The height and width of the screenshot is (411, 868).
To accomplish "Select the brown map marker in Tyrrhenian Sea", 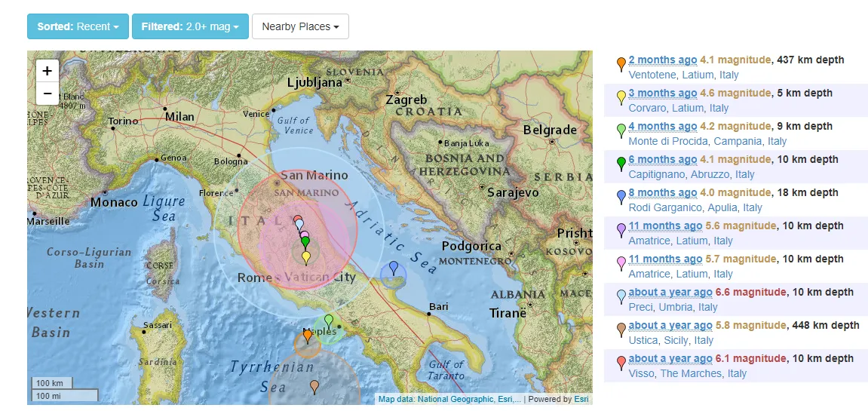I will (x=314, y=387).
